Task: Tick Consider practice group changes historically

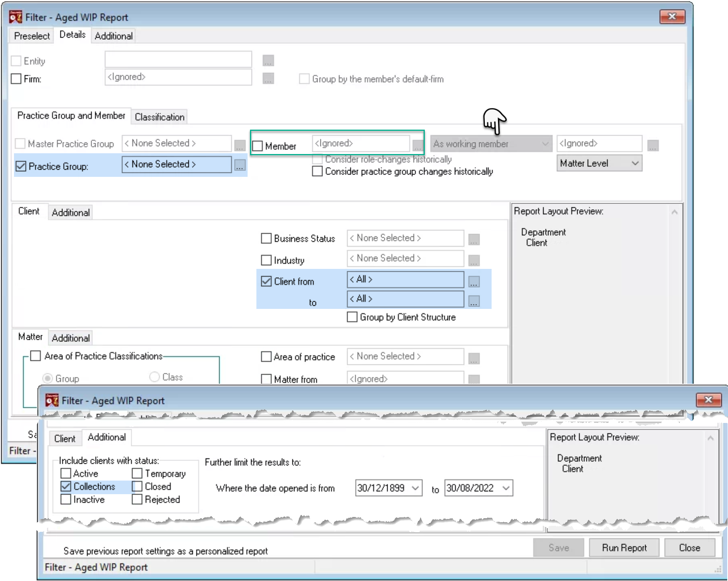Action: coord(317,171)
